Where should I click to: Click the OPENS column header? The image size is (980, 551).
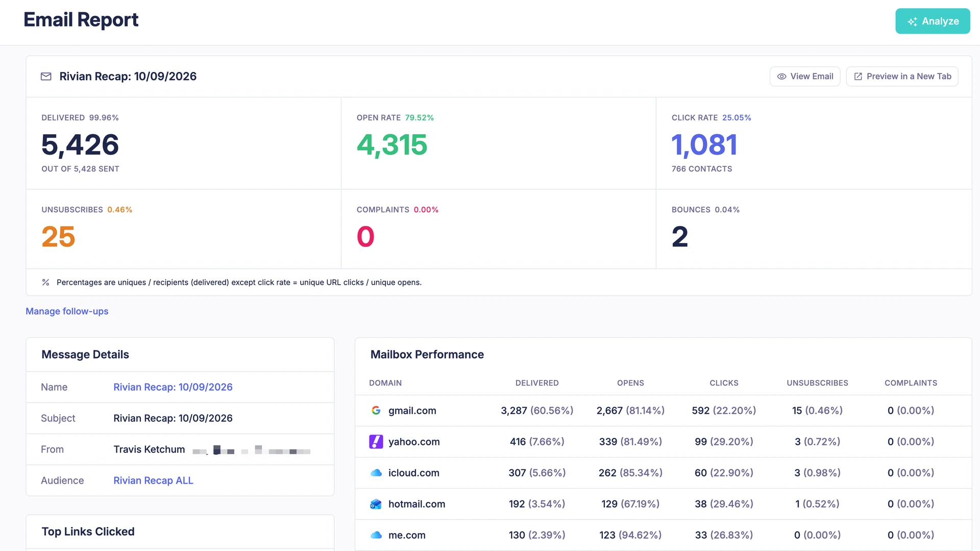coord(630,383)
